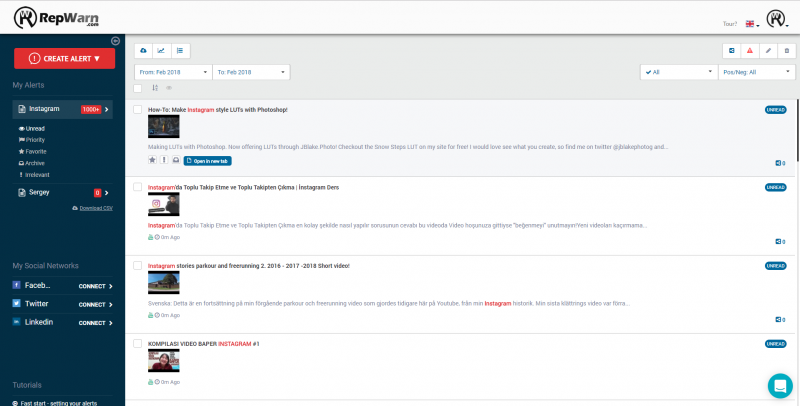Open thumbnail of the parkour freerunning video

click(164, 283)
